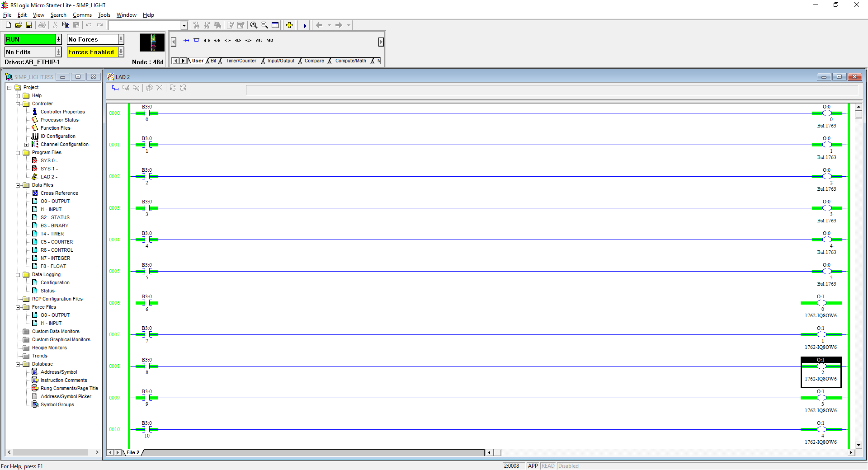Viewport: 868px width, 470px height.
Task: Insert branch instruction icon
Action: click(196, 41)
